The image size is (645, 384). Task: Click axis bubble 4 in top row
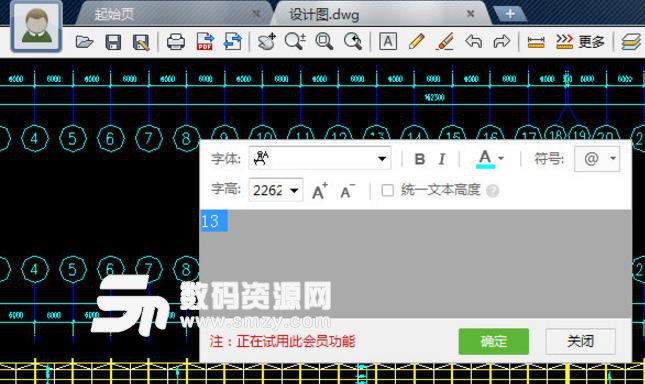[35, 138]
